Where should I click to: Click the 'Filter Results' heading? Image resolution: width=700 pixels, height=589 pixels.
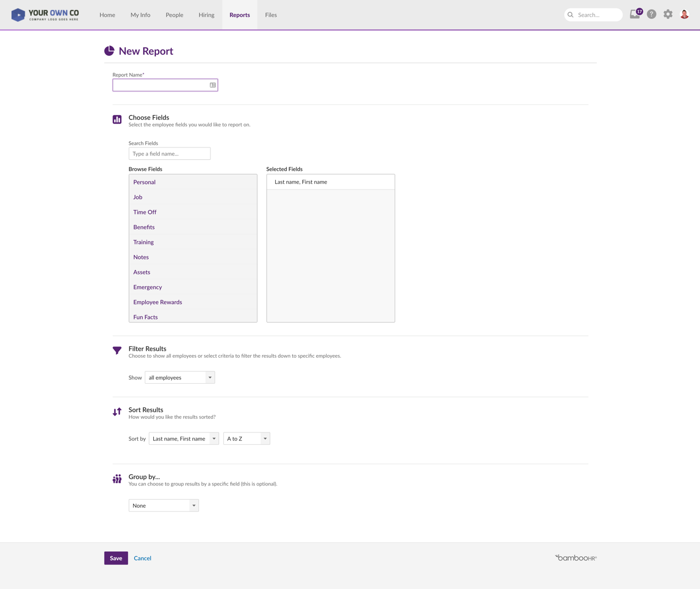coord(147,349)
